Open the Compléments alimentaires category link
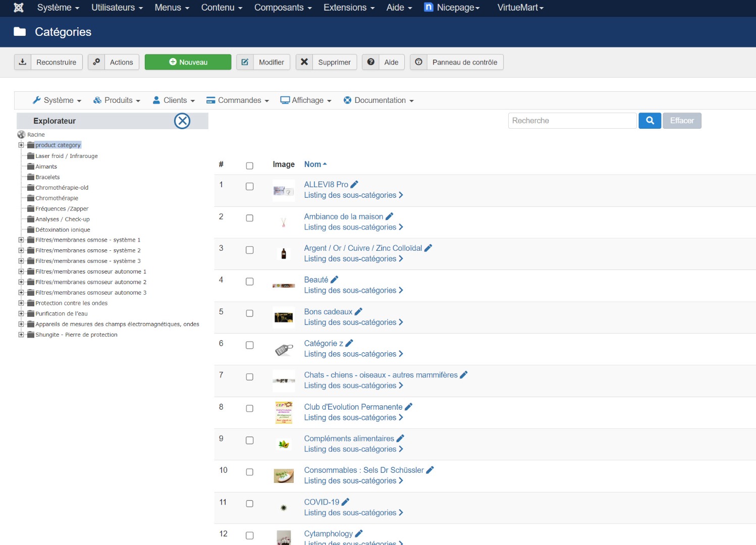 pos(349,439)
